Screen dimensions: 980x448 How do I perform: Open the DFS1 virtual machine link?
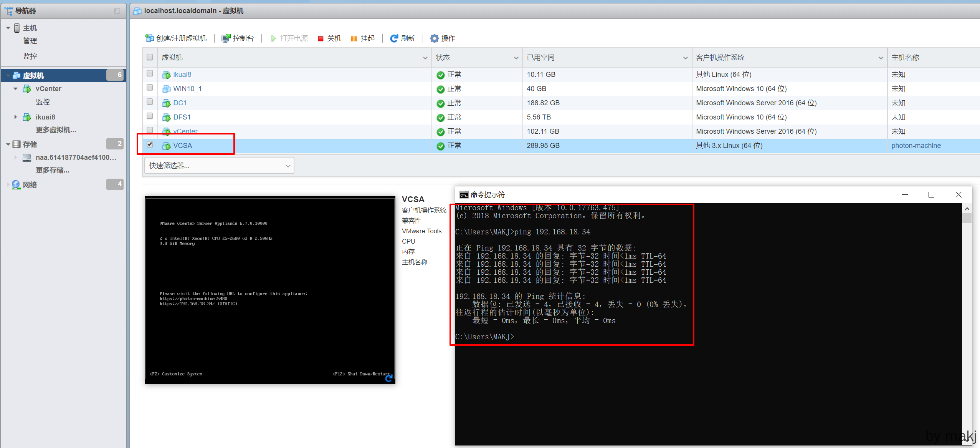point(182,117)
